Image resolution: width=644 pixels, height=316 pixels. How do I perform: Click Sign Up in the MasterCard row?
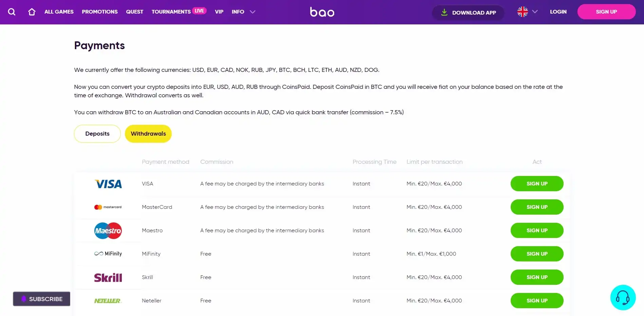(x=537, y=207)
